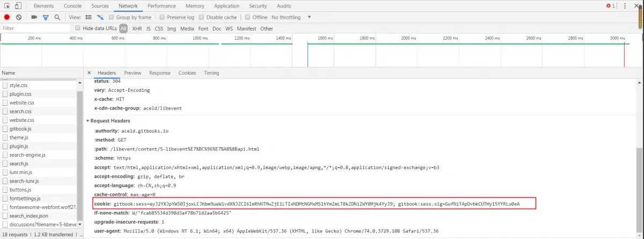Activate the inspect element picker icon
This screenshot has height=239, width=644.
(x=7, y=6)
